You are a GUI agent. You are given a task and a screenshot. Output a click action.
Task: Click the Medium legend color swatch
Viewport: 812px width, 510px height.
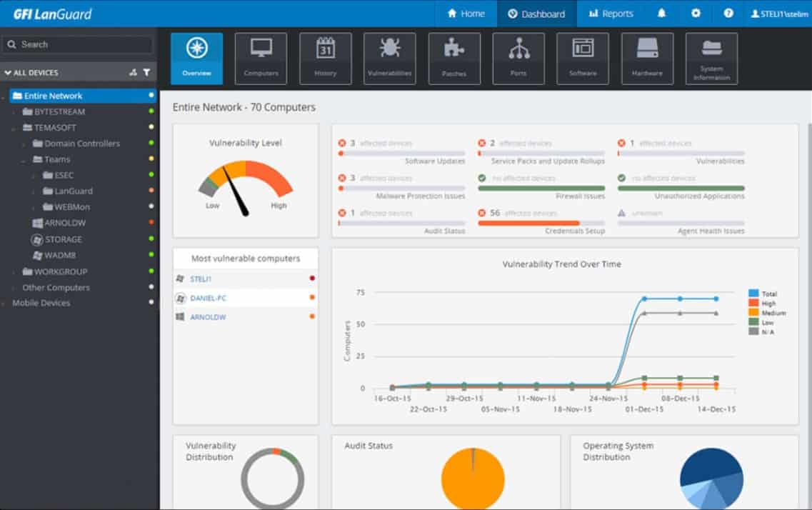pyautogui.click(x=753, y=312)
